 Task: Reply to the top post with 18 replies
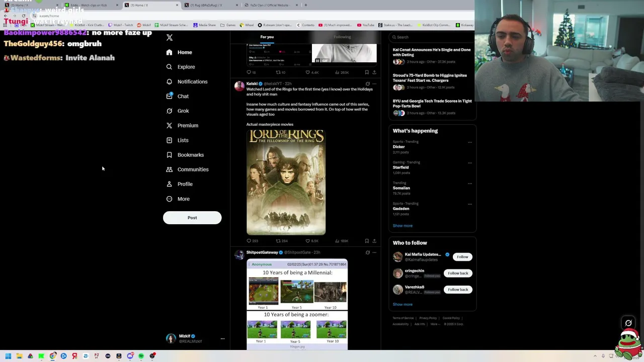251,72
